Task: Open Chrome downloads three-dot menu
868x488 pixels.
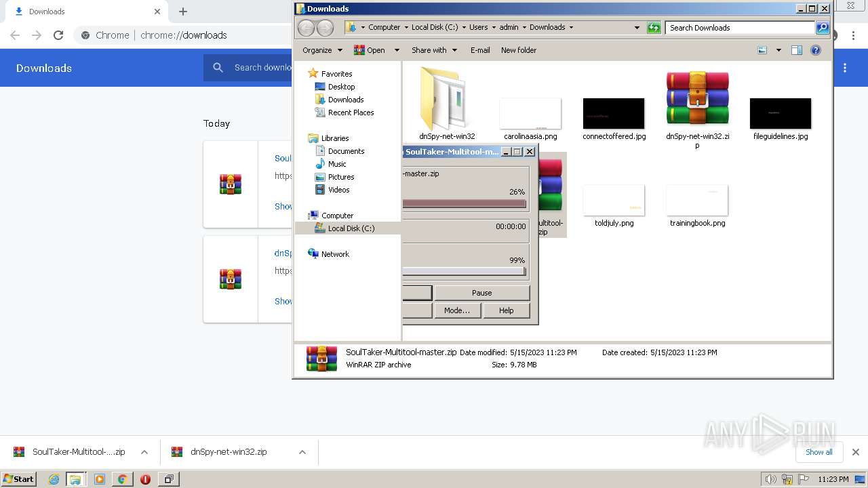Action: (845, 68)
